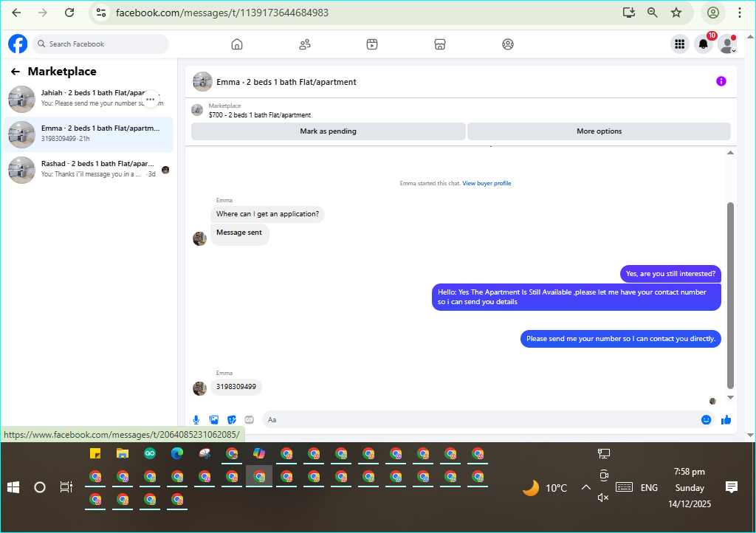Viewport: 756px width, 533px height.
Task: Click the chat vertical scrollbar thumb
Action: point(730,295)
